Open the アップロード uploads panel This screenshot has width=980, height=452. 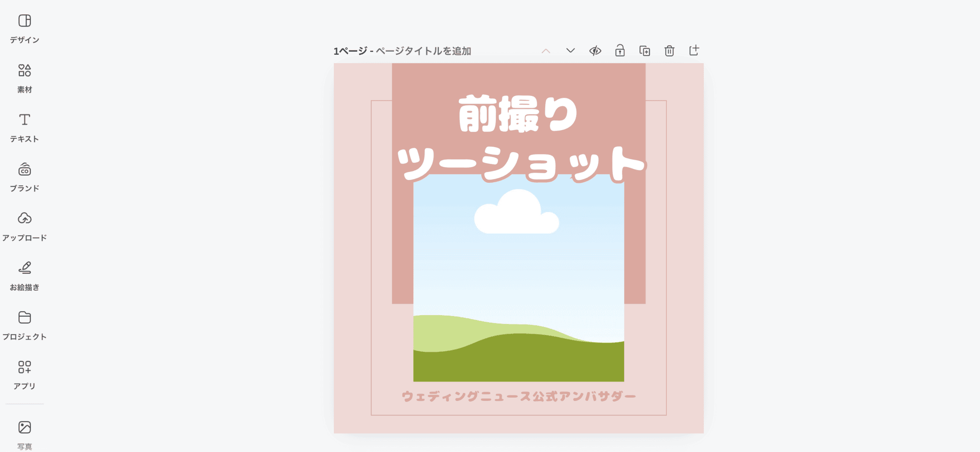[25, 226]
